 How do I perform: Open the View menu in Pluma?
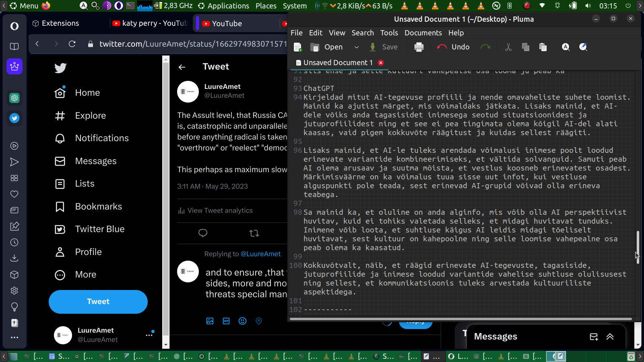337,33
